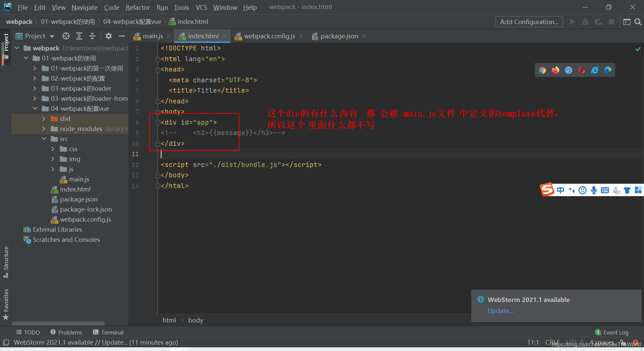Click Sogou punctuation mode icon
This screenshot has width=644, height=351.
pyautogui.click(x=572, y=190)
